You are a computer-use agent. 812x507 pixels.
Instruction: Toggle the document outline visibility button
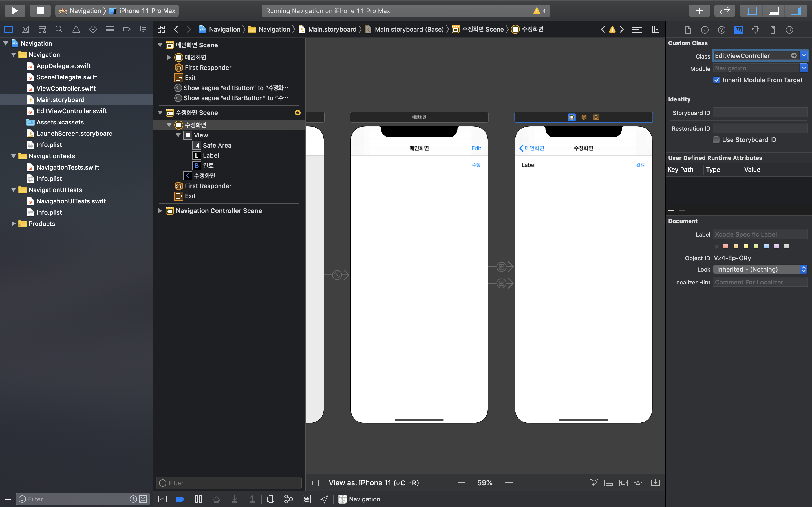point(314,483)
